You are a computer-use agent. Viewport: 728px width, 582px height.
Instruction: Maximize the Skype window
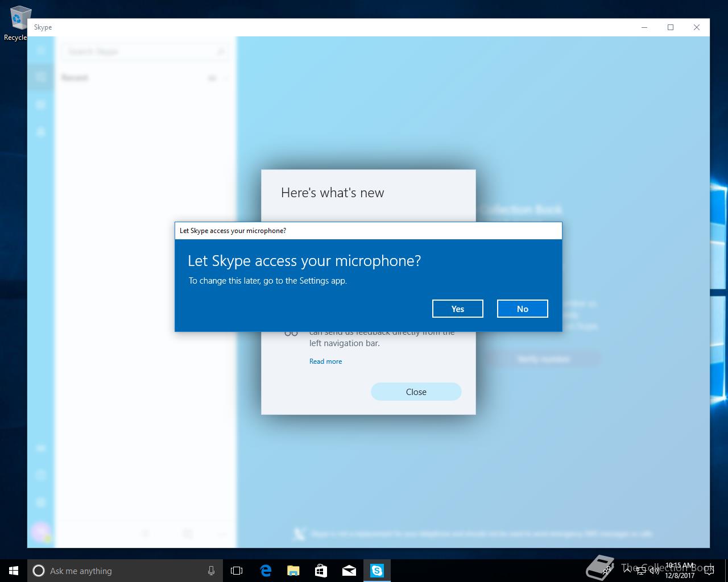pos(671,27)
